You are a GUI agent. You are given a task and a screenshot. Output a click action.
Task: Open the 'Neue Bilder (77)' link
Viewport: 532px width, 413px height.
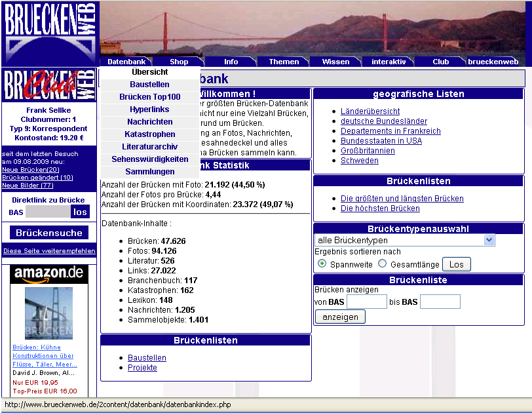[x=28, y=186]
